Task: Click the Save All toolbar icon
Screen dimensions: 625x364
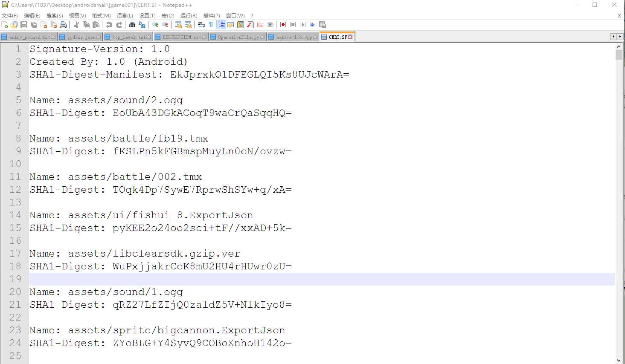Action: pos(34,25)
